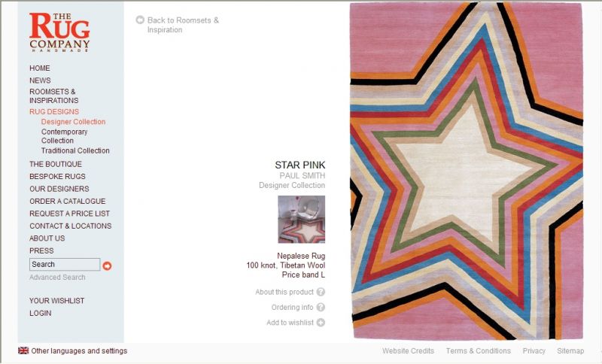This screenshot has width=602, height=364.
Task: Click the UK flag icon
Action: [x=23, y=350]
